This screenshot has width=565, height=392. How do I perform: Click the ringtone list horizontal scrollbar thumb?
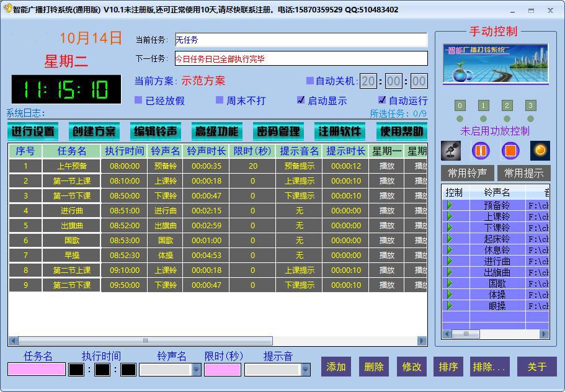(x=466, y=334)
